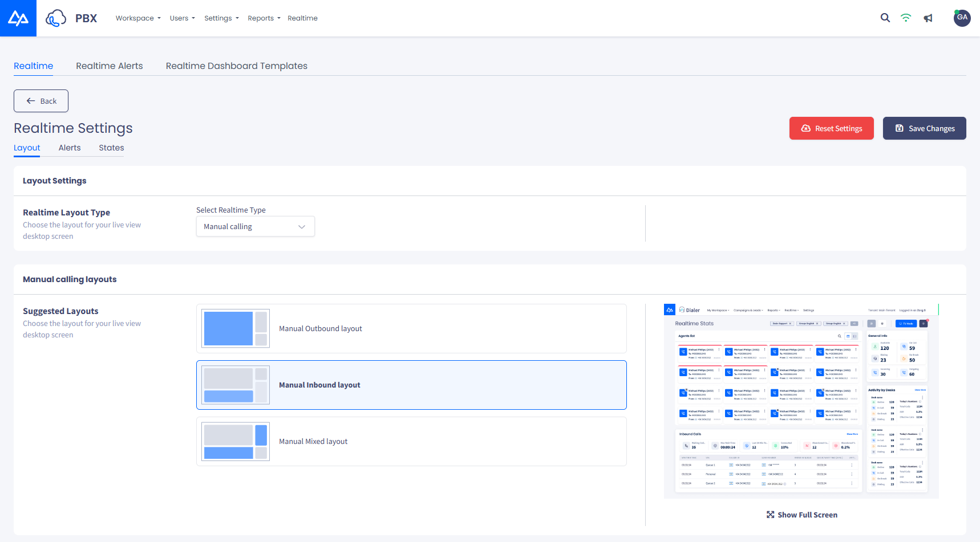This screenshot has width=980, height=542.
Task: Open the search magnifier icon
Action: [x=885, y=18]
